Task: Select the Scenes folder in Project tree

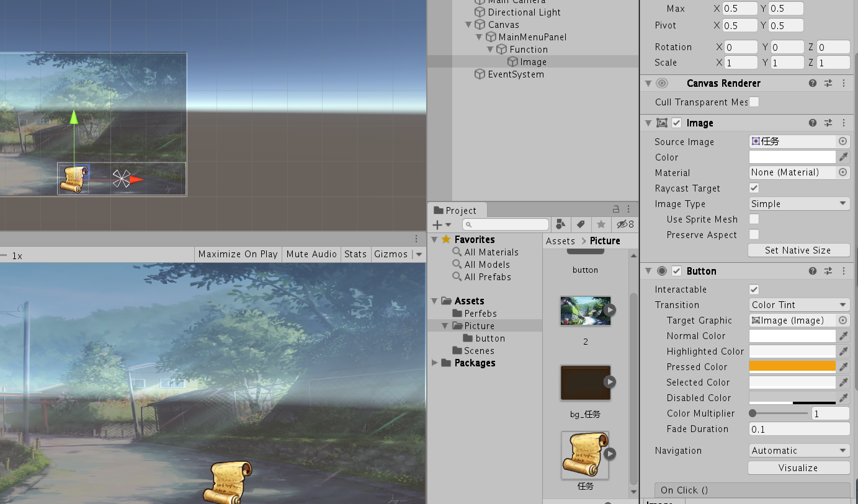Action: click(x=479, y=351)
